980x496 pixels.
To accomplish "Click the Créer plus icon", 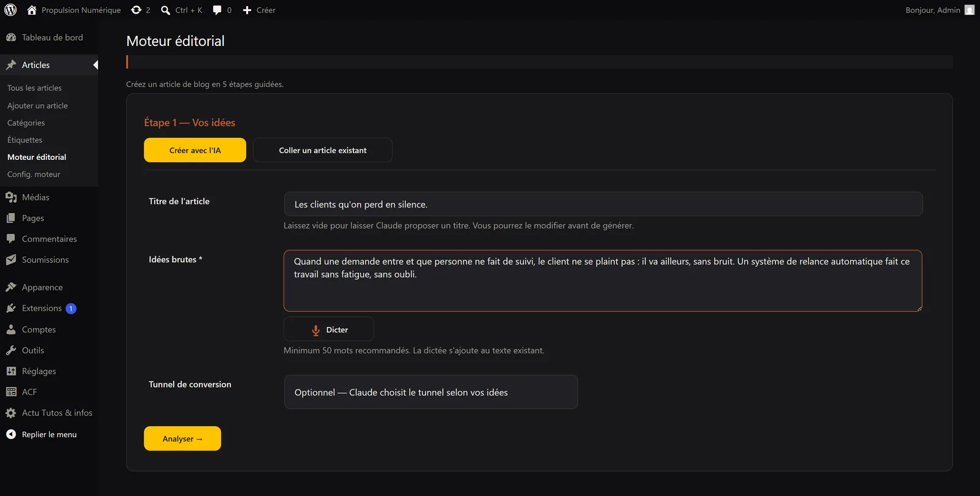I will click(x=247, y=10).
